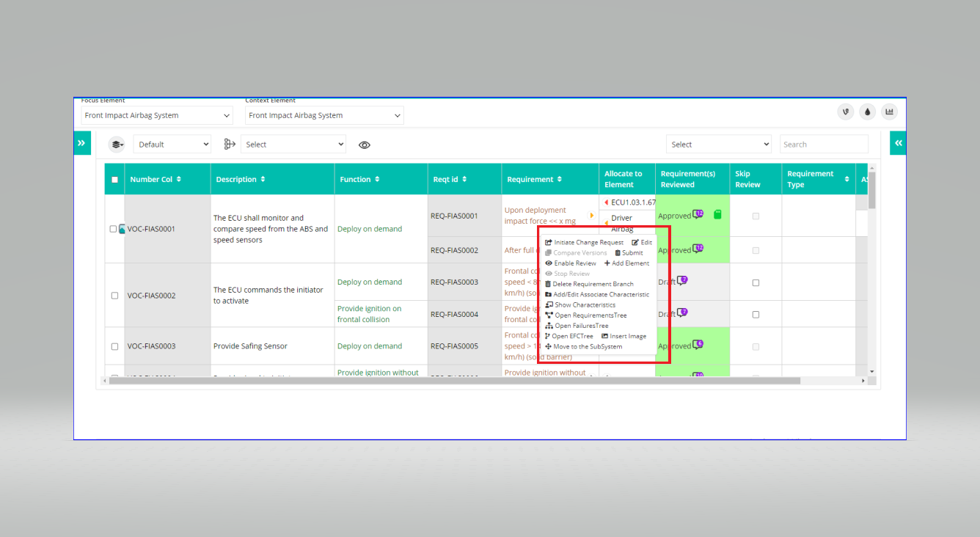Screen dimensions: 980x537
Task: Toggle the eye visibility icon in toolbar
Action: [365, 145]
